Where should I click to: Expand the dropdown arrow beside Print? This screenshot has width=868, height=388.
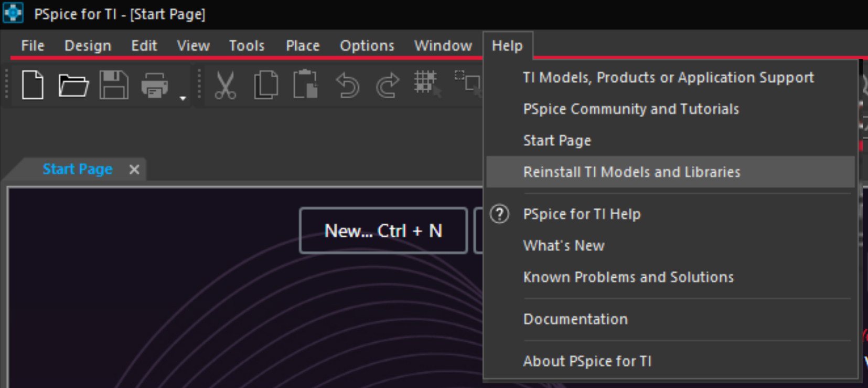pos(183,98)
